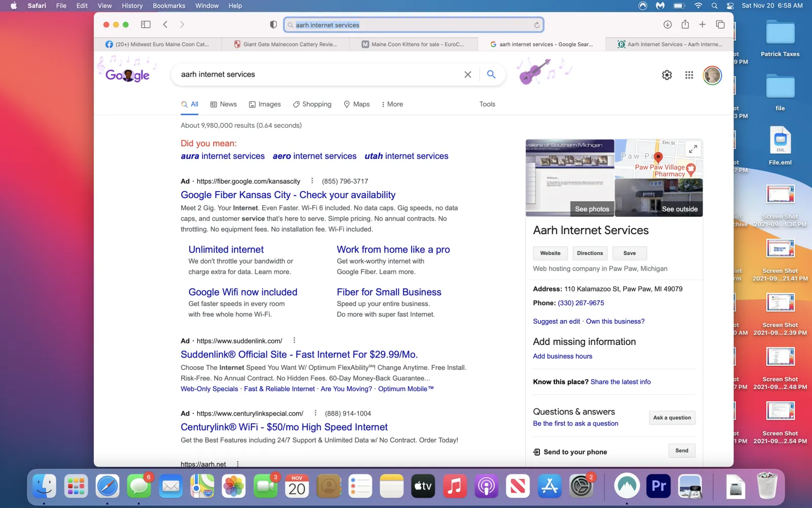Clear the Google search box
Viewport: 812px width, 508px height.
coord(467,75)
